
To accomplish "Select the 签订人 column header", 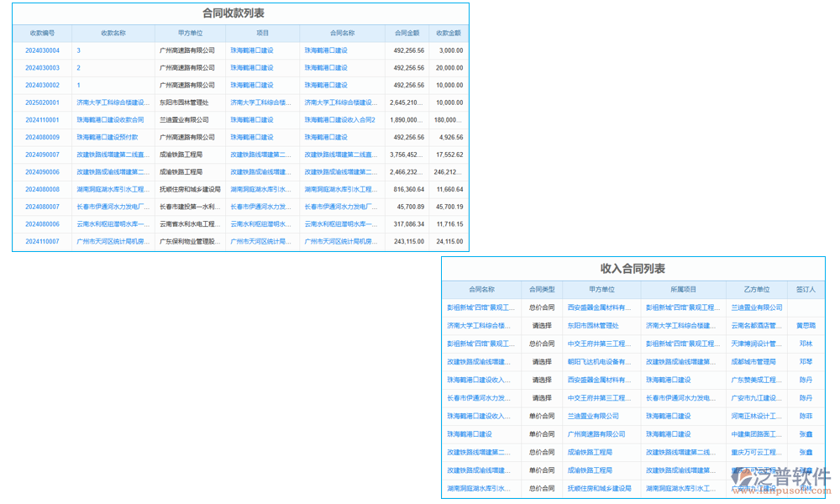I will [x=806, y=289].
